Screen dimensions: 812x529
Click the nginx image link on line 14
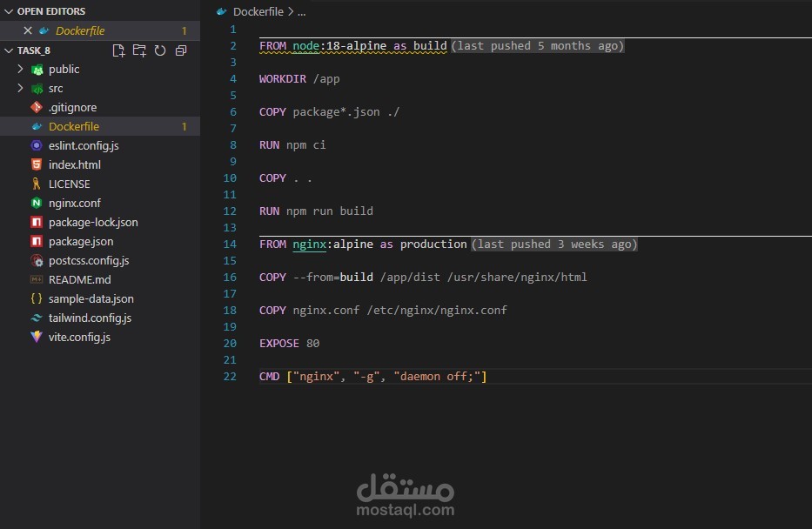coord(310,244)
